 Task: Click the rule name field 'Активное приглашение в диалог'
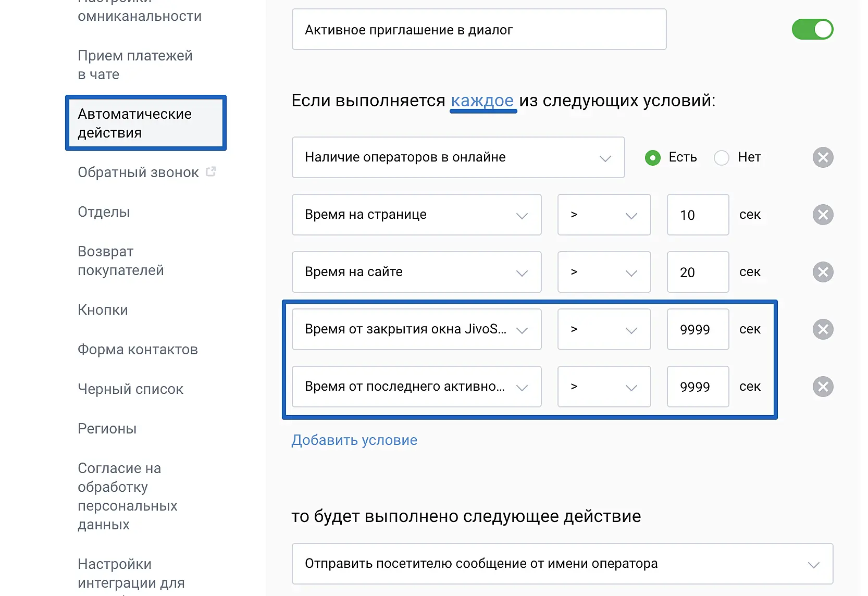click(x=479, y=30)
